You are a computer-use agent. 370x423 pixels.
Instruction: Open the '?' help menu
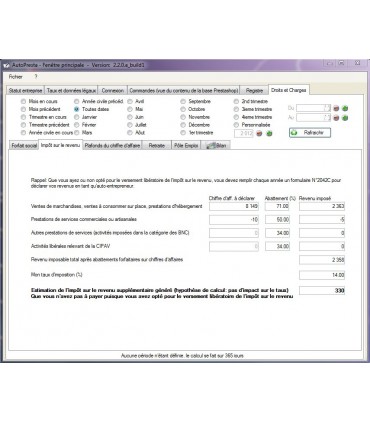(x=36, y=77)
